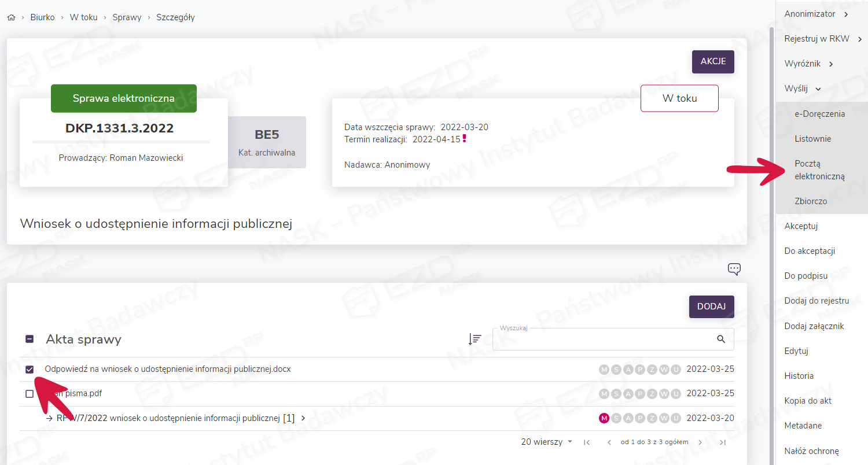Select Pocztą elektroniczną send option

coord(819,170)
